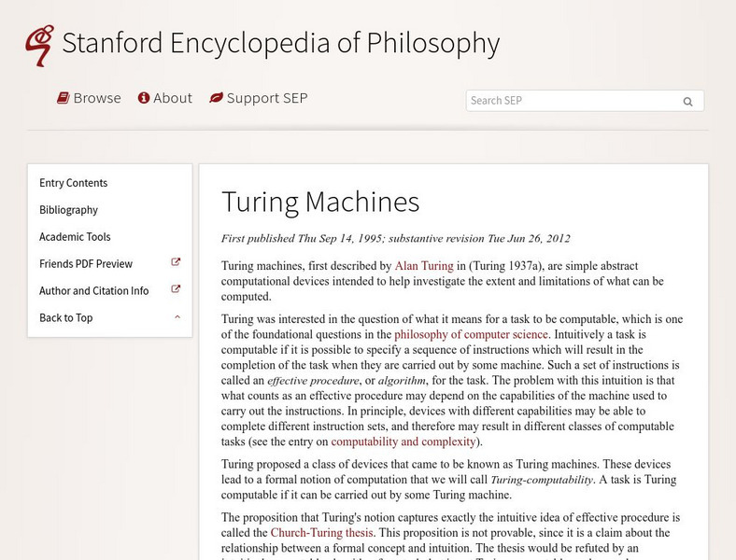The width and height of the screenshot is (736, 560).
Task: Open the About menu
Action: [164, 98]
